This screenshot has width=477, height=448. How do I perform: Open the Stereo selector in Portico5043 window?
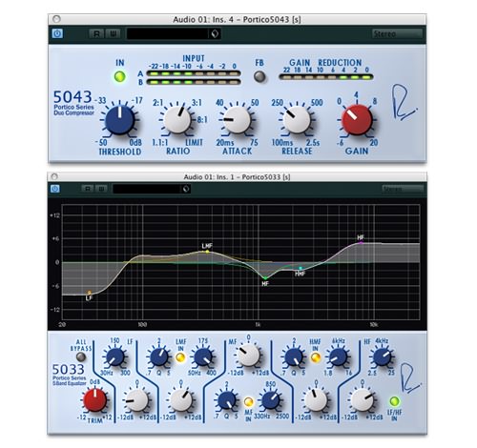pos(397,33)
